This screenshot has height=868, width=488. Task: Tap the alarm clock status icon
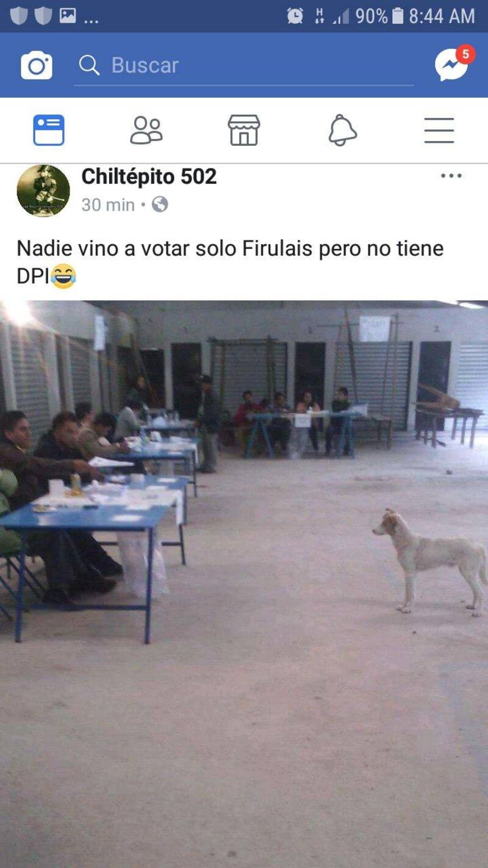pos(295,16)
